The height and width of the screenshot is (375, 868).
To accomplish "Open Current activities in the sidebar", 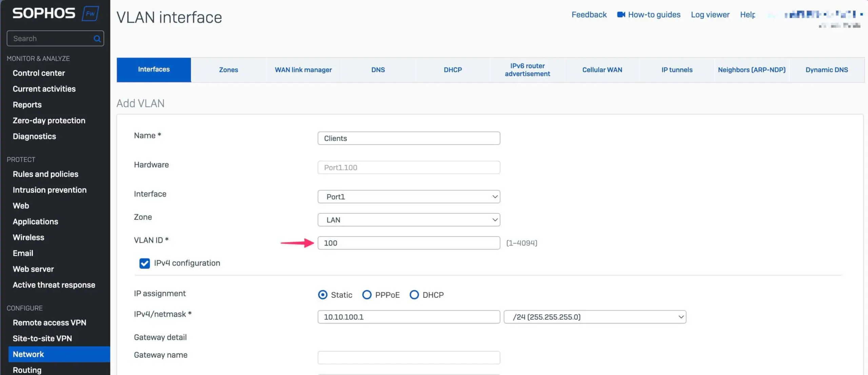I will coord(44,89).
